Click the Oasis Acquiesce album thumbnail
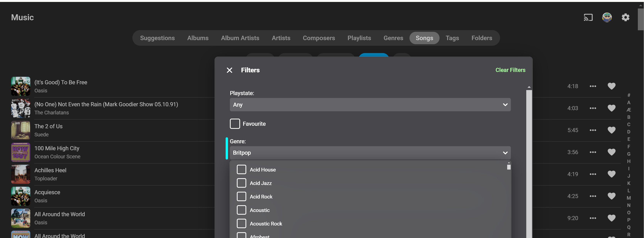 21,196
